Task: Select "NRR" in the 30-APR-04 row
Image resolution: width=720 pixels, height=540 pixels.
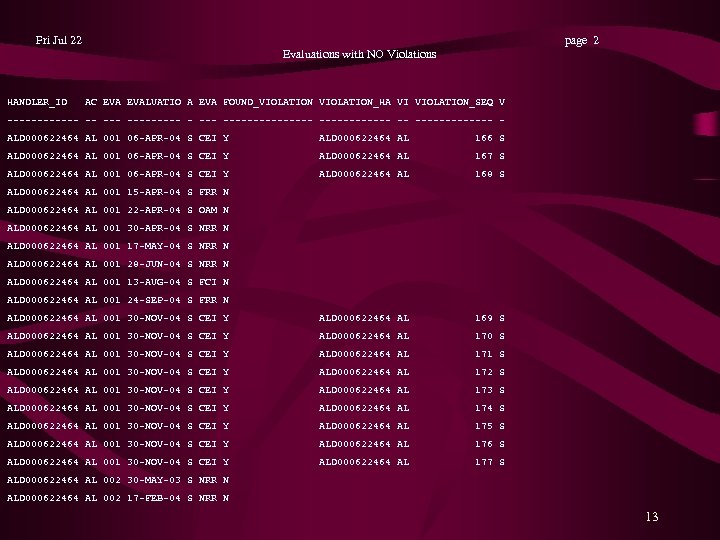Action: tap(208, 228)
